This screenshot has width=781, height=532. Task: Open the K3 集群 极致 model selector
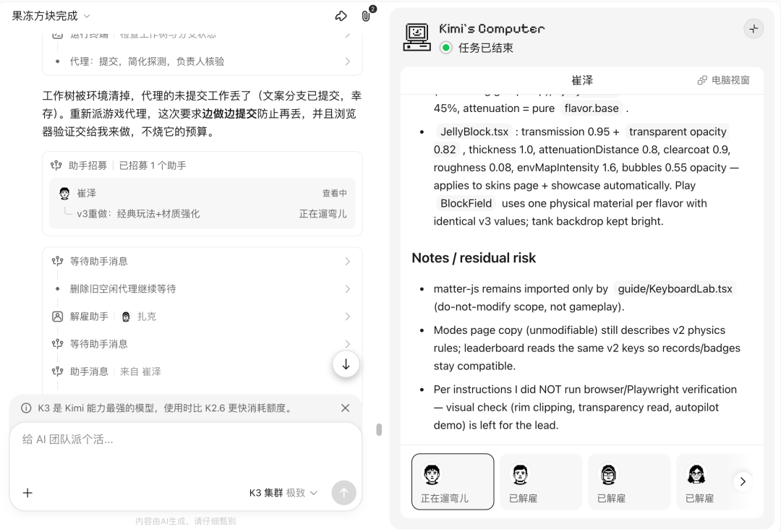tap(283, 493)
